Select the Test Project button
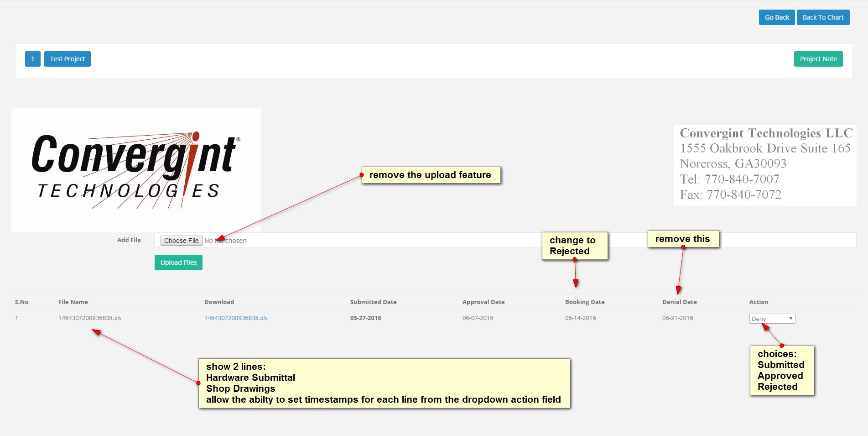Viewport: 868px width, 436px height. pyautogui.click(x=68, y=59)
